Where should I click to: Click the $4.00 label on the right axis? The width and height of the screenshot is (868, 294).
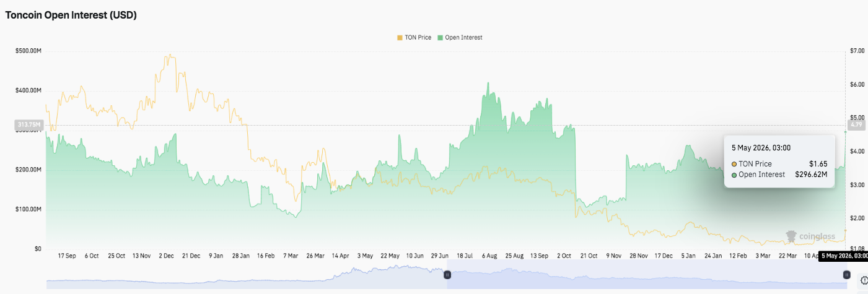click(x=858, y=151)
